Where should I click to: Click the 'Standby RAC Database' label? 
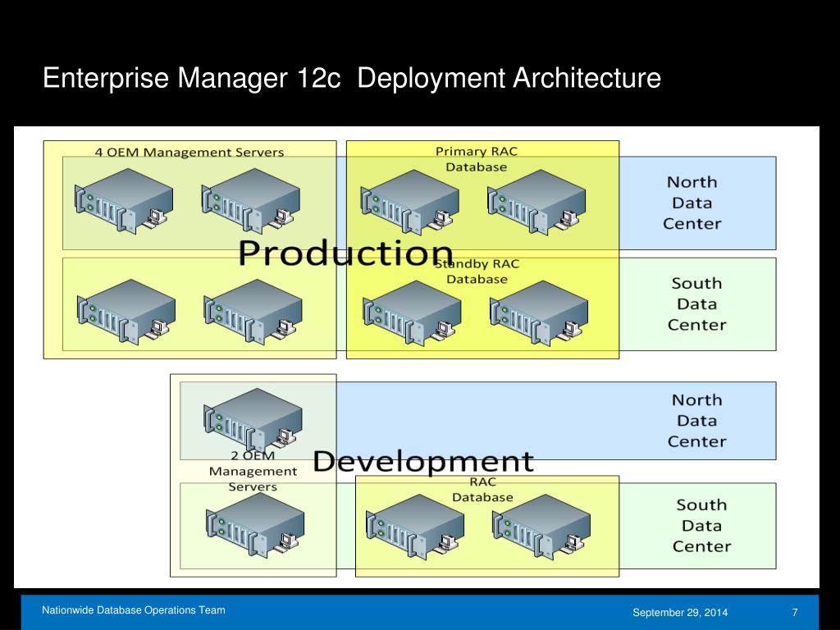tap(477, 272)
